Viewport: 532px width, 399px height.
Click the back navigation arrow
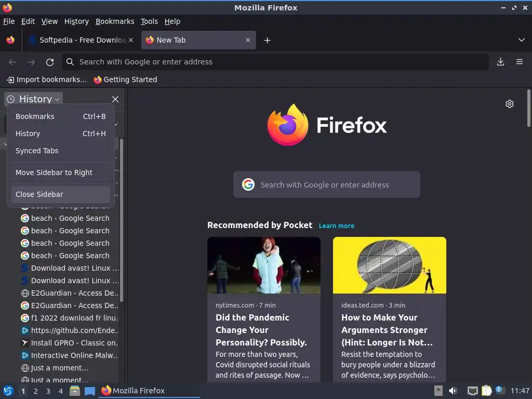pyautogui.click(x=12, y=62)
